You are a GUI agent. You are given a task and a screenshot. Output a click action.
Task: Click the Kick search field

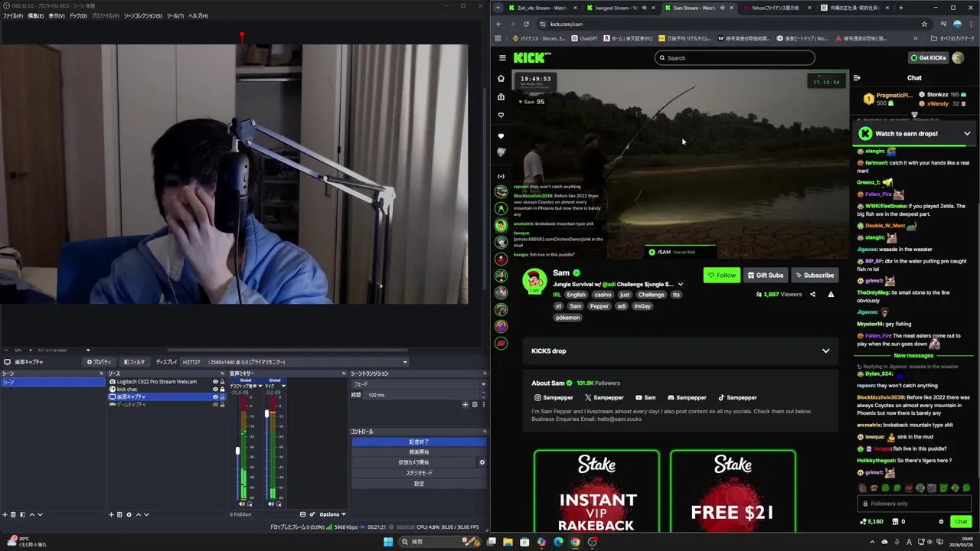pyautogui.click(x=734, y=57)
